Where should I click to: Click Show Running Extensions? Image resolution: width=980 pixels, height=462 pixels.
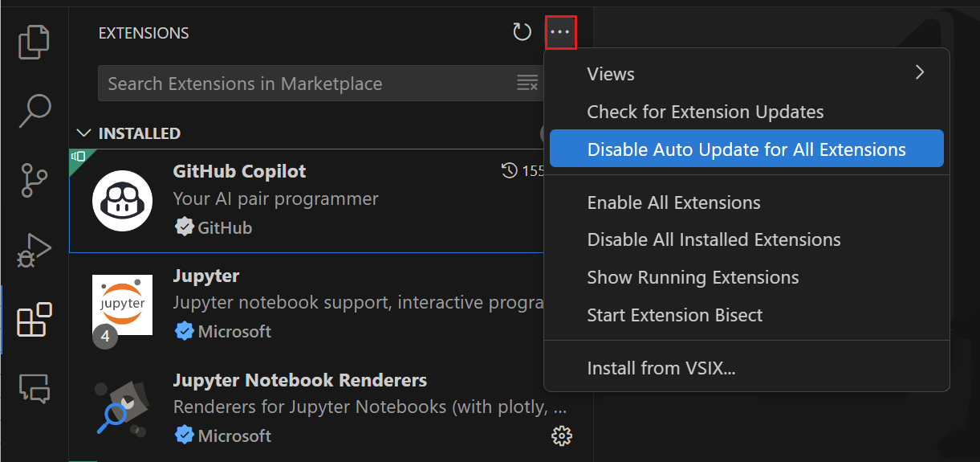pyautogui.click(x=693, y=277)
